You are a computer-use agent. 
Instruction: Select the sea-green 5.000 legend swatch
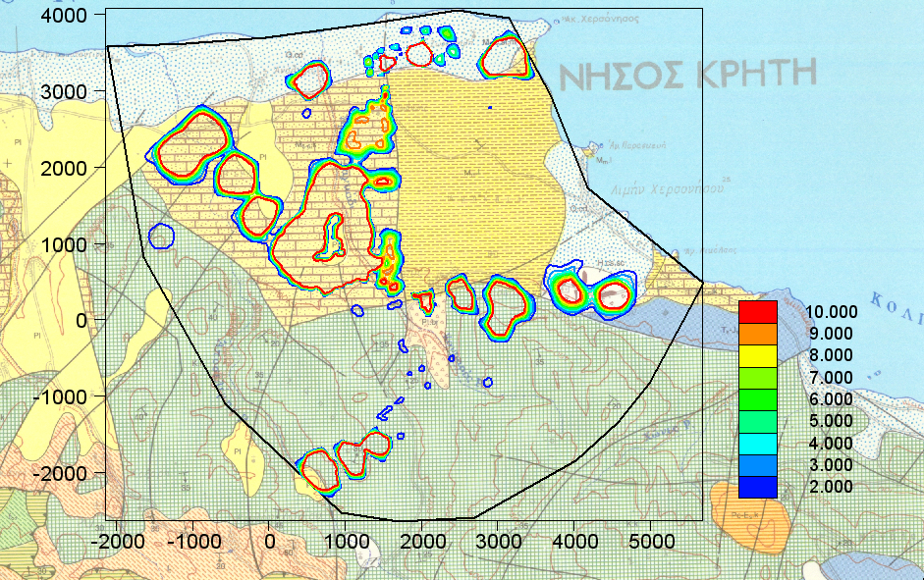tap(758, 422)
